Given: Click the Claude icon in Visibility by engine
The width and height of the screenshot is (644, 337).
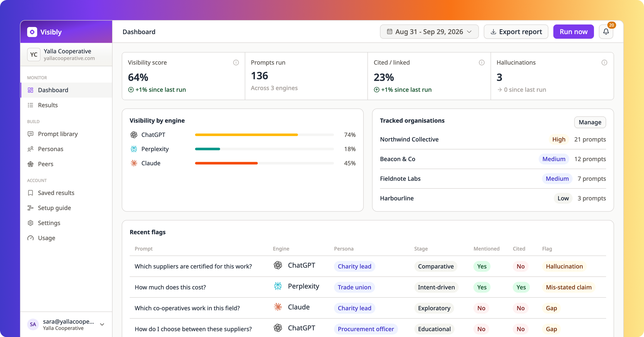Looking at the screenshot, I should [134, 163].
